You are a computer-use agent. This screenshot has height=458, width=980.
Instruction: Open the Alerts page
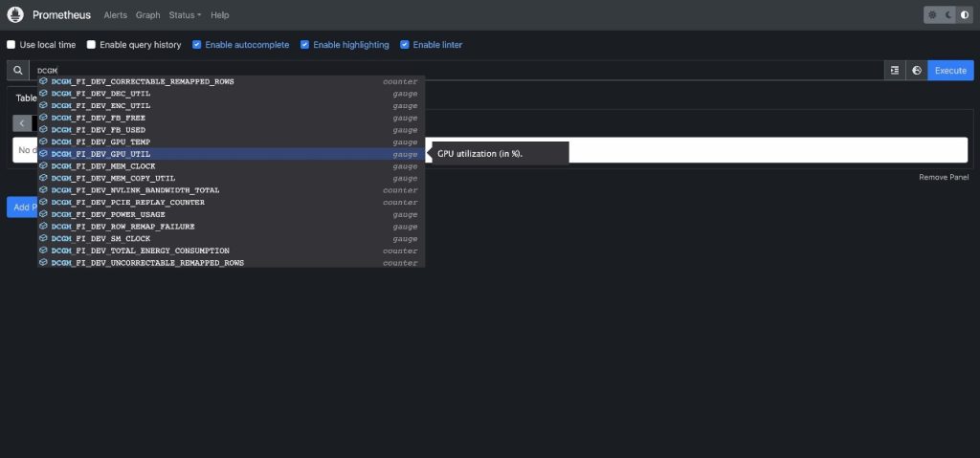(115, 15)
